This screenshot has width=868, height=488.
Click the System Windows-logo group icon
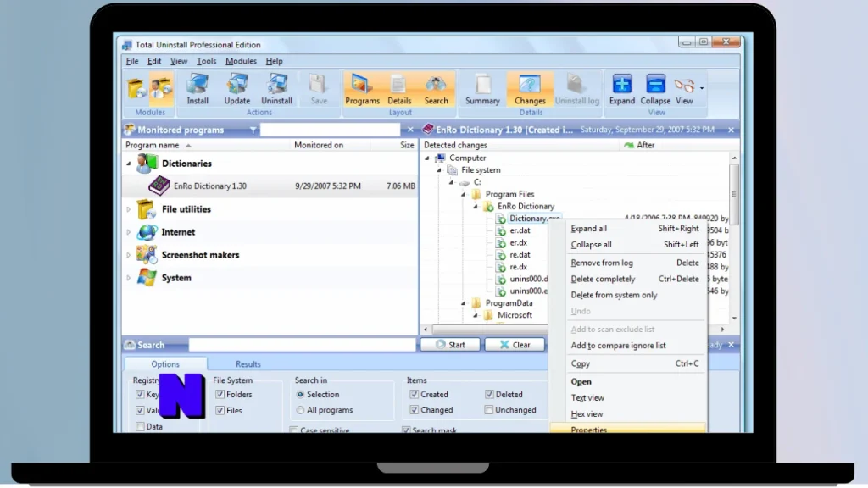147,277
